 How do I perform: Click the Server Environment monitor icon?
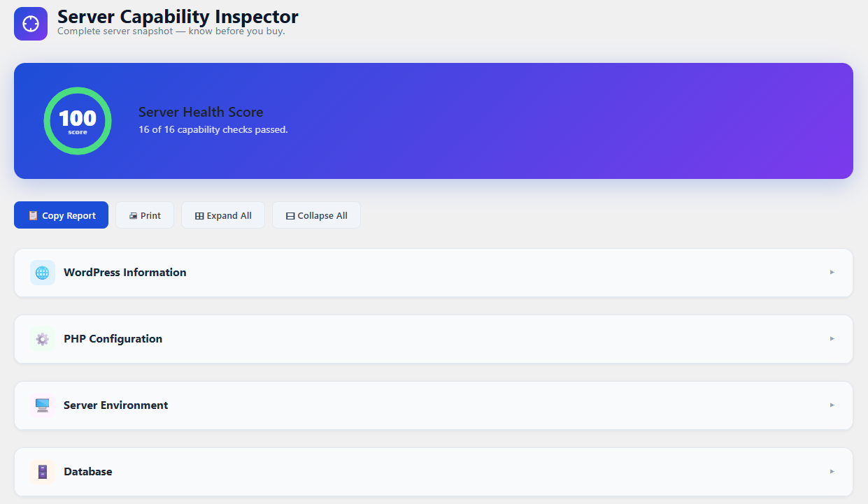[x=43, y=405]
